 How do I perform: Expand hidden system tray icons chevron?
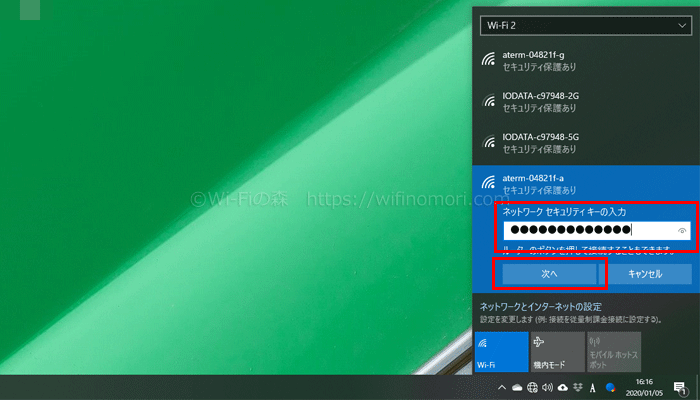502,387
